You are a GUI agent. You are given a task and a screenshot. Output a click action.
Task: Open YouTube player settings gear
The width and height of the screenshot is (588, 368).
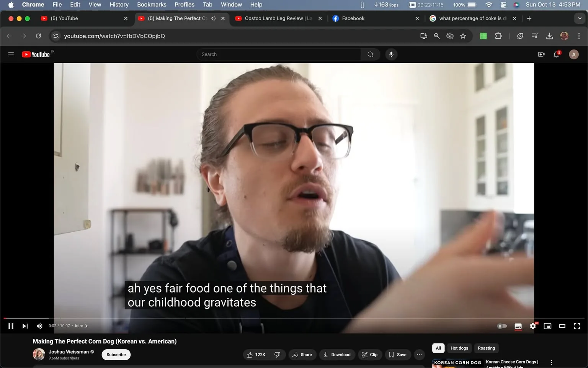[532, 326]
